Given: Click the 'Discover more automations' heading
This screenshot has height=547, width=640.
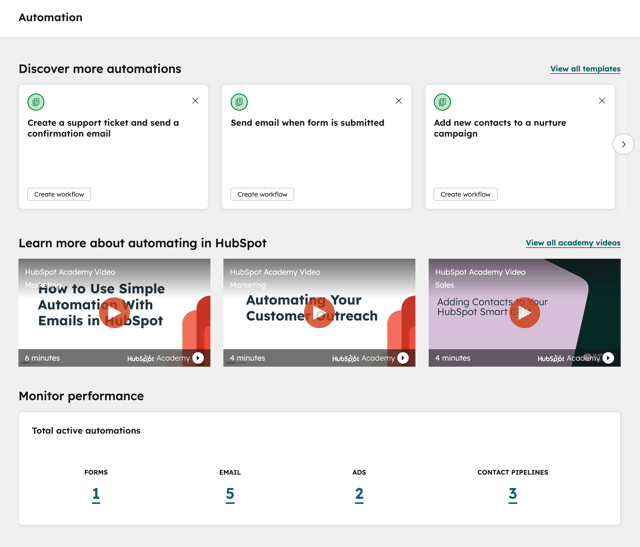Looking at the screenshot, I should coord(100,69).
